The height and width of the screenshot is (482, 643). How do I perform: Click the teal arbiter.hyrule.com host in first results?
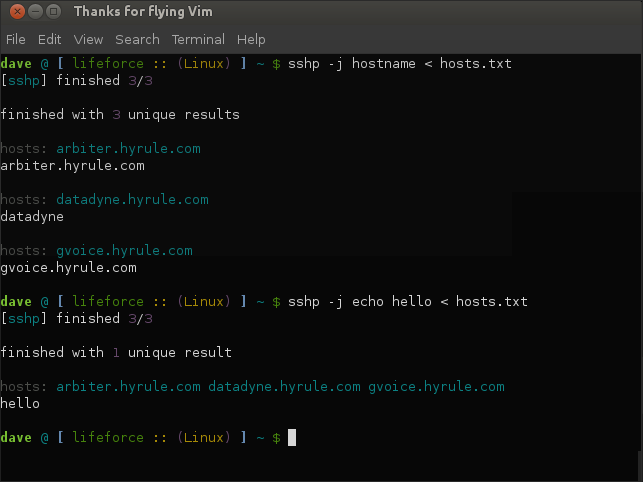pos(128,148)
